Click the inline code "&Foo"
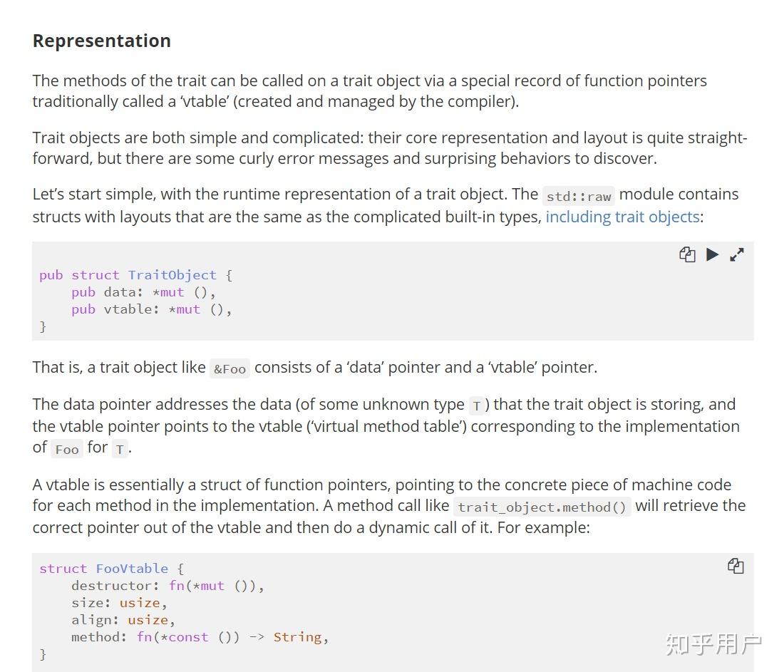The image size is (784, 672). (229, 369)
